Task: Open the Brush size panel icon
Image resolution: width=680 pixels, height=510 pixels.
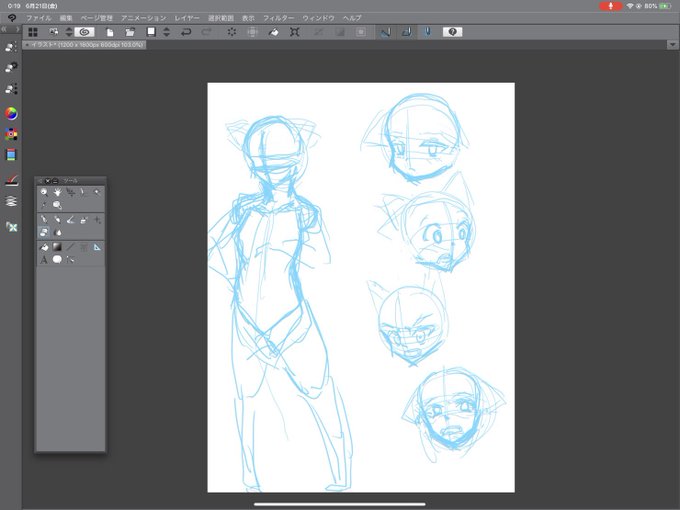Action: 11,88
